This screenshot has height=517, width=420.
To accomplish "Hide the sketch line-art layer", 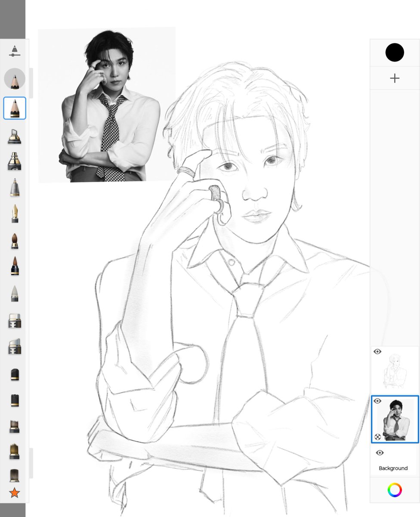I will click(377, 352).
